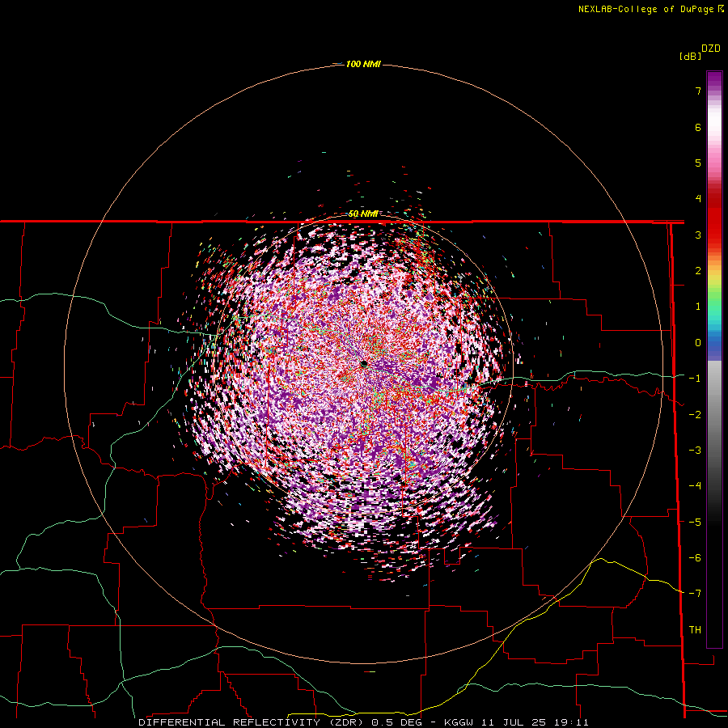Image resolution: width=728 pixels, height=728 pixels.
Task: Click the Differential Reflectivity (ZDR) caption text
Action: [252, 722]
